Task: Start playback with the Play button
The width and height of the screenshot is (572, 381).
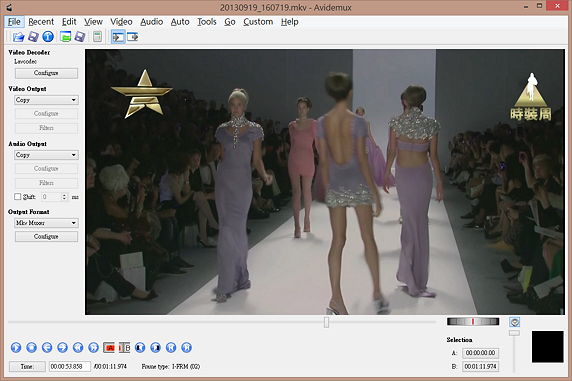Action: click(16, 347)
